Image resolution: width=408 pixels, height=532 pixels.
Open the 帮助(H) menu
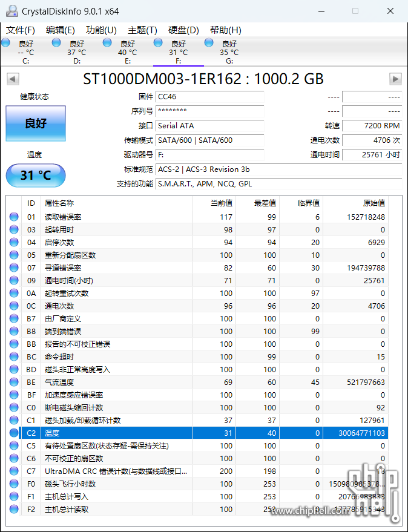(225, 30)
